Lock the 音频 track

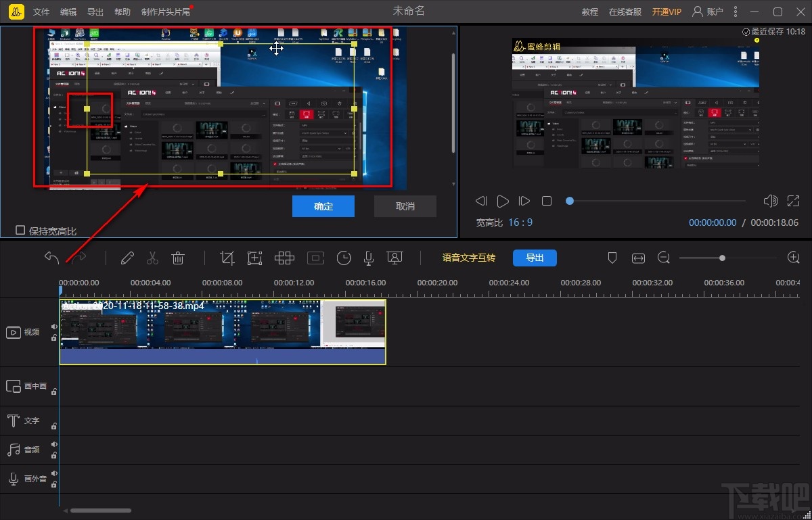click(54, 454)
